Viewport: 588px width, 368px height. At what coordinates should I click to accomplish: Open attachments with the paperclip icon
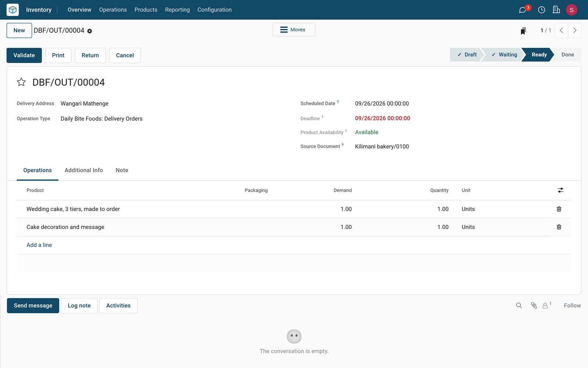pyautogui.click(x=534, y=305)
